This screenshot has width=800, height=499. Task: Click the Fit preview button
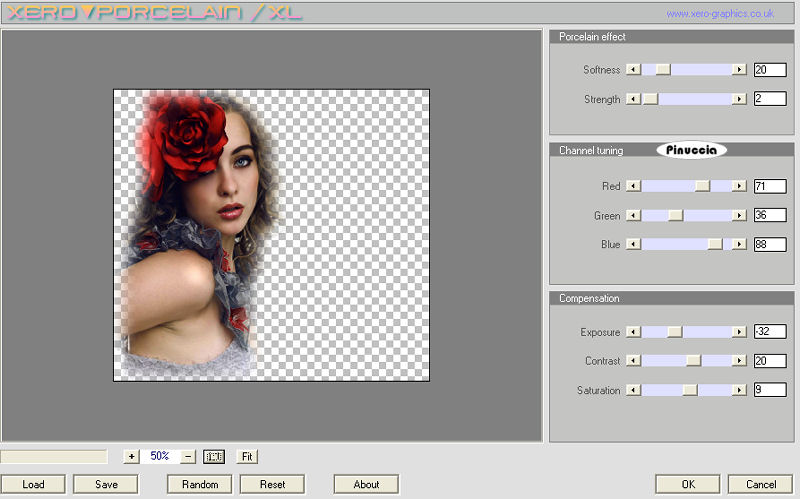point(247,456)
